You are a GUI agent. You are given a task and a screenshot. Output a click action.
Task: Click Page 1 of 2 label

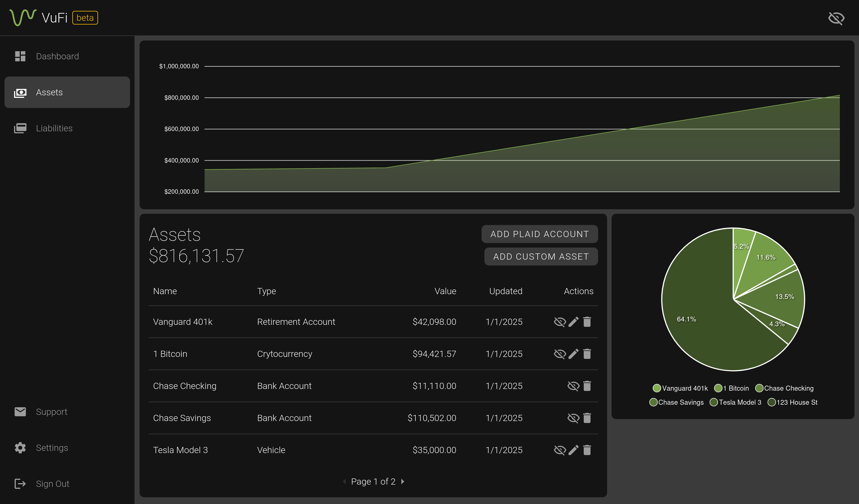pos(373,481)
